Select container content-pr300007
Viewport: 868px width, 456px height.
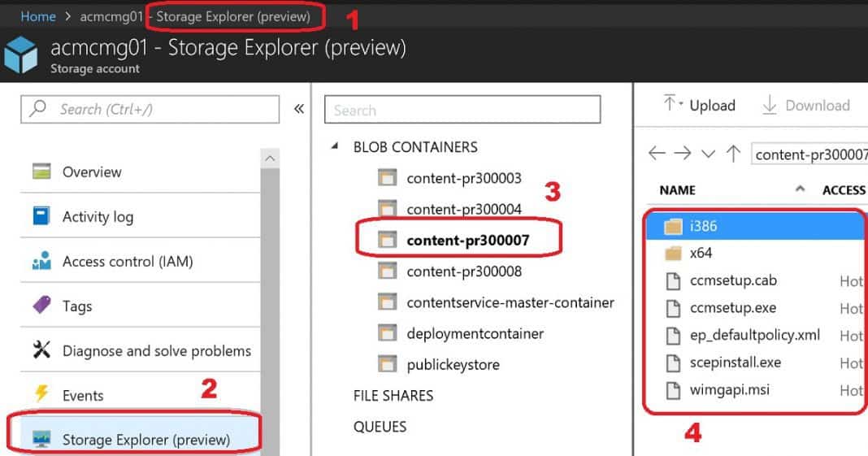pos(468,240)
